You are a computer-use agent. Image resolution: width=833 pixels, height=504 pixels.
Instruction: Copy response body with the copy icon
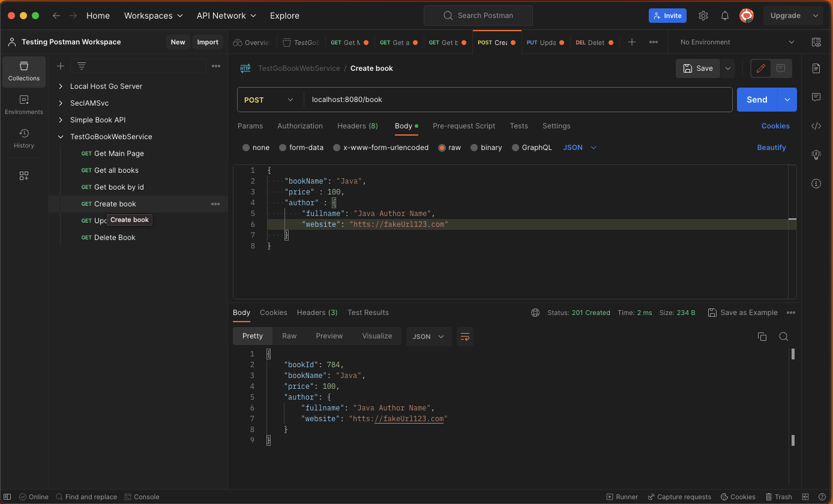(762, 337)
